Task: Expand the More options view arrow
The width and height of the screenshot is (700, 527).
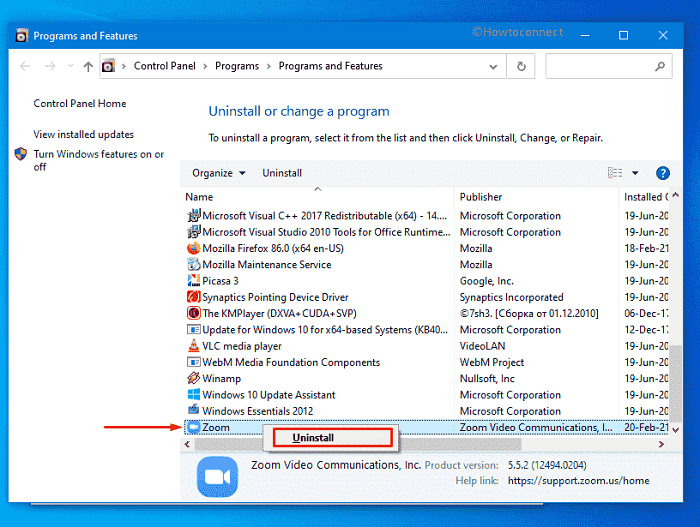Action: (x=635, y=173)
